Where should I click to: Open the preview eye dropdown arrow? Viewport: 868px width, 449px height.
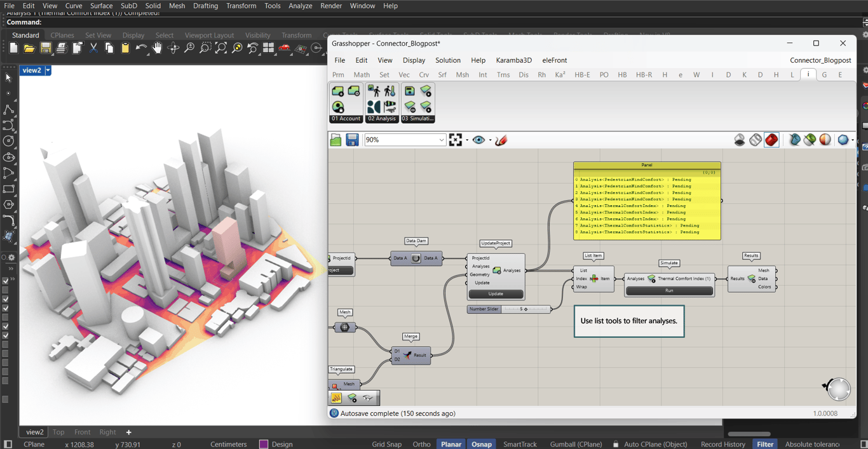pos(490,140)
